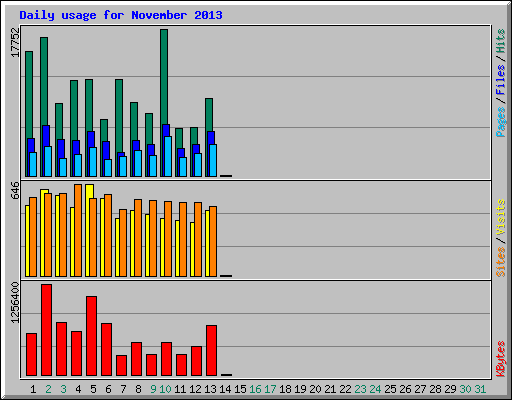Click day 10 on the x-axis
This screenshot has height=400, width=512.
pos(165,389)
